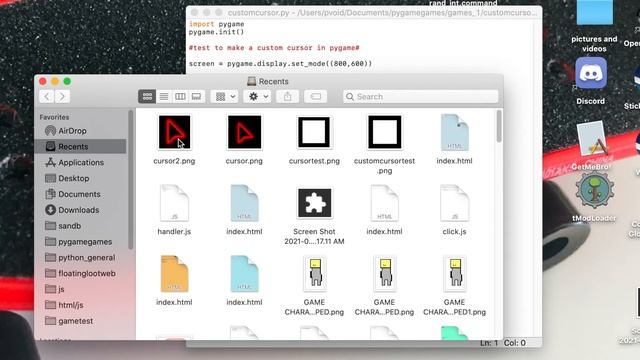Click the customcursor.py window title bar
This screenshot has width=640, height=360.
[x=364, y=13]
